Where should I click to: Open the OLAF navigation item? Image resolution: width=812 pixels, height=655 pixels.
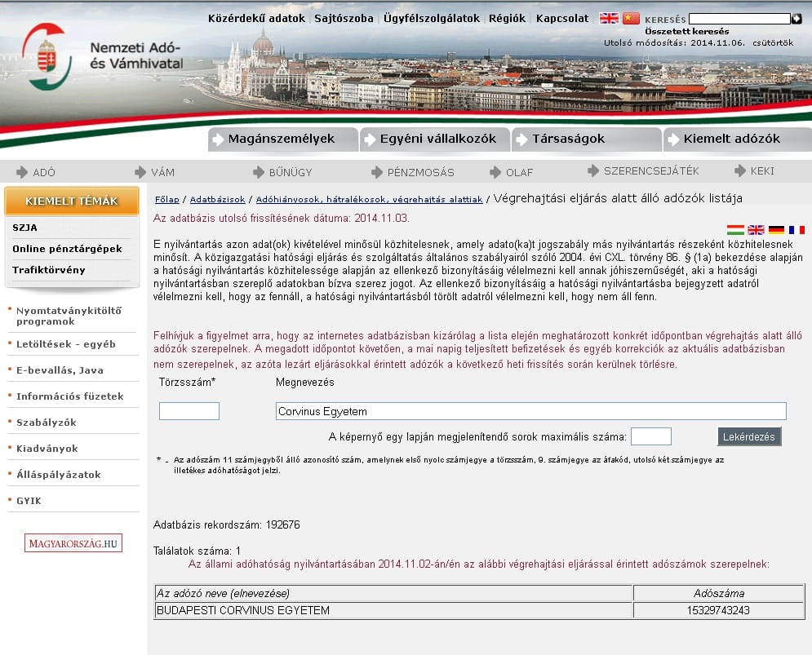(511, 172)
